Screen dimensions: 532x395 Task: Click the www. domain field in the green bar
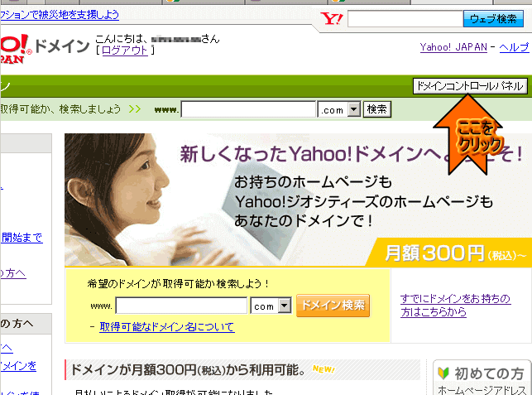(248, 109)
